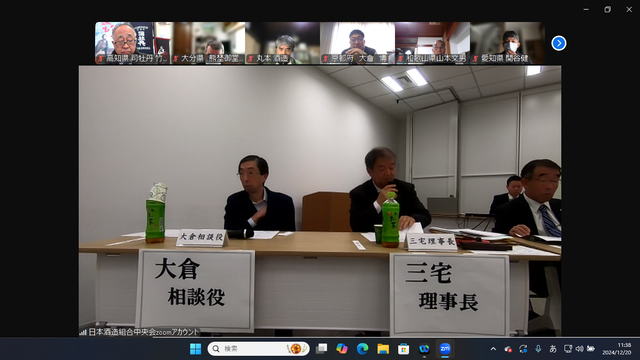Open File Explorer from the taskbar
This screenshot has width=640, height=360.
coord(383,349)
